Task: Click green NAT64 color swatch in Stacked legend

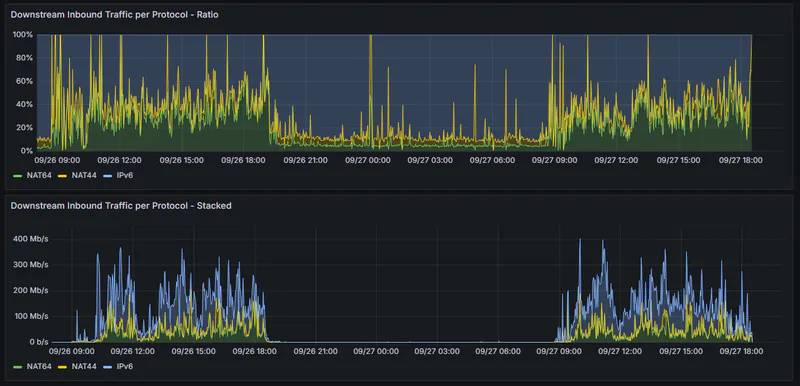Action: (x=17, y=366)
